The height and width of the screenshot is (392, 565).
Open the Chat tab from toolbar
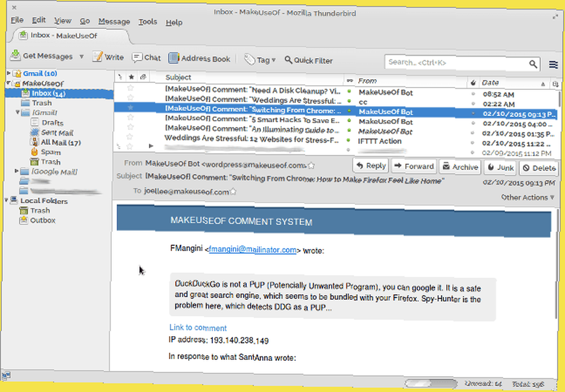(146, 58)
